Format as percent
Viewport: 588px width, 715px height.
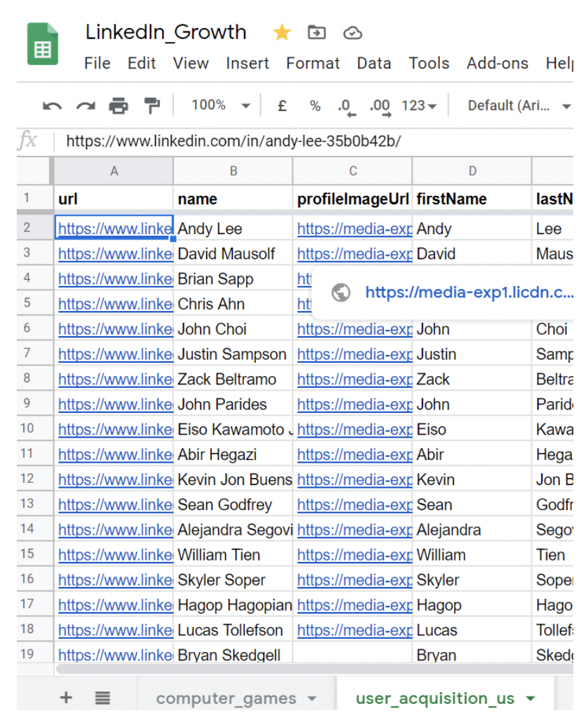tap(315, 106)
